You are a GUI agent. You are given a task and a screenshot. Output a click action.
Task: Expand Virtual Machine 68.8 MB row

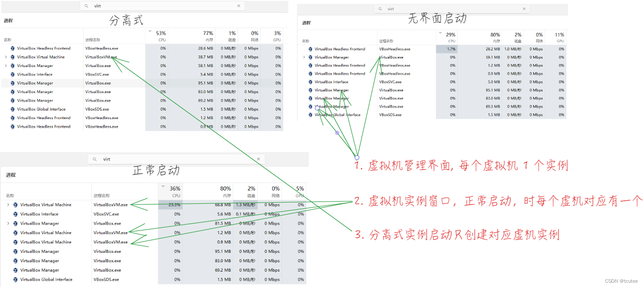coord(8,205)
